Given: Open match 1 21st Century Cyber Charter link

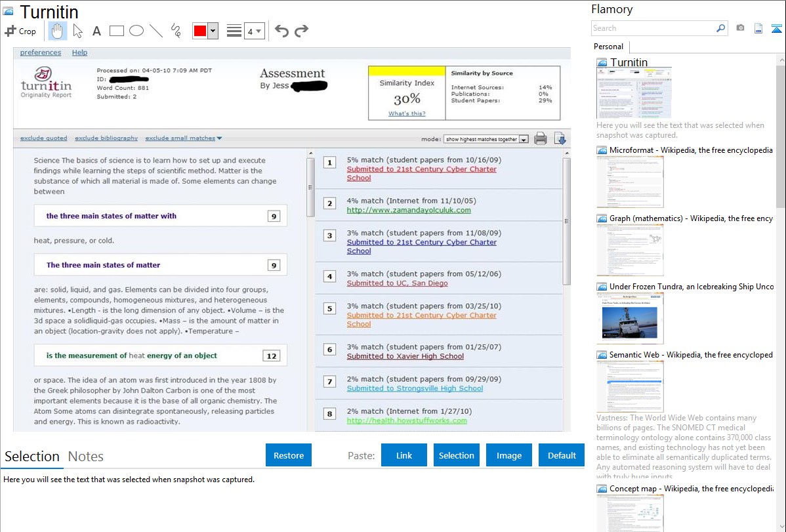Looking at the screenshot, I should (422, 173).
